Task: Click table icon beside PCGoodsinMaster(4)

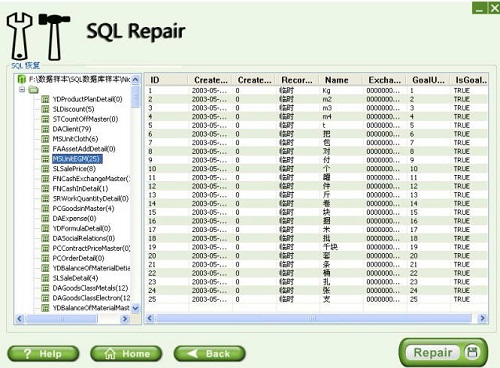Action: tap(45, 209)
